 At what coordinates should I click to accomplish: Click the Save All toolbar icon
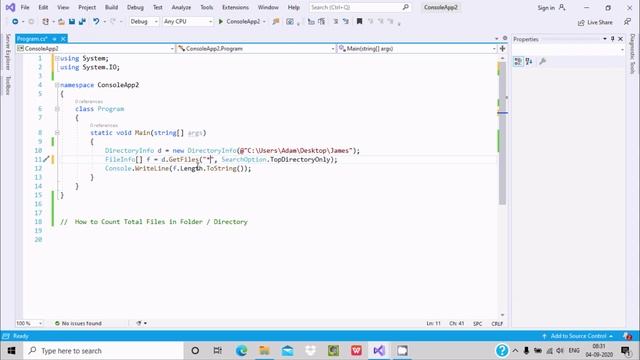pyautogui.click(x=82, y=22)
